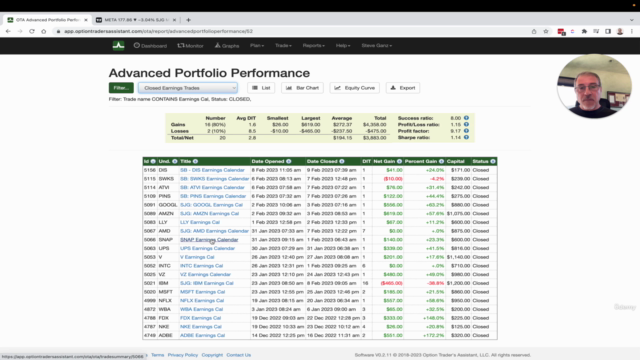Go to the browser home page

click(44, 31)
